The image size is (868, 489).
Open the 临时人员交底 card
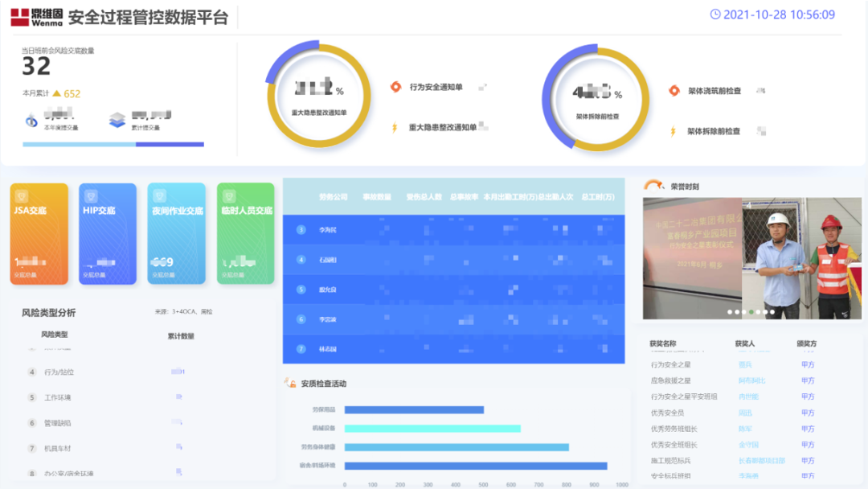click(x=246, y=234)
